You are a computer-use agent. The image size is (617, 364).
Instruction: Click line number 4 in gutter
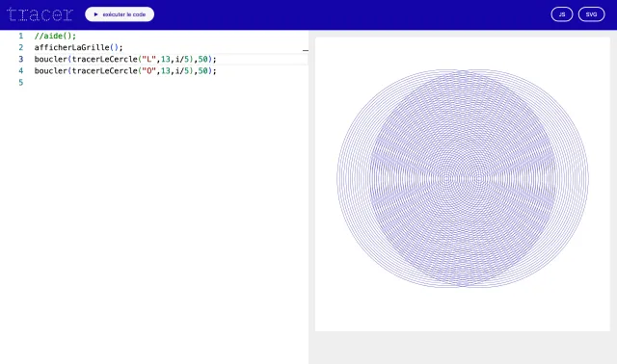(x=21, y=71)
